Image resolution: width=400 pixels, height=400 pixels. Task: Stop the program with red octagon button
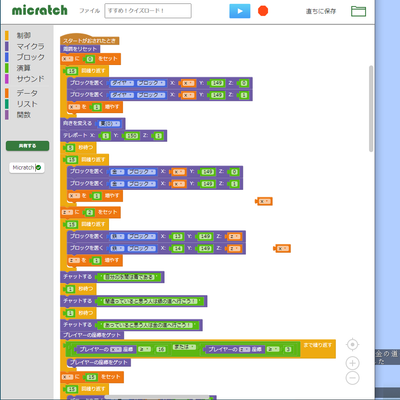point(263,11)
